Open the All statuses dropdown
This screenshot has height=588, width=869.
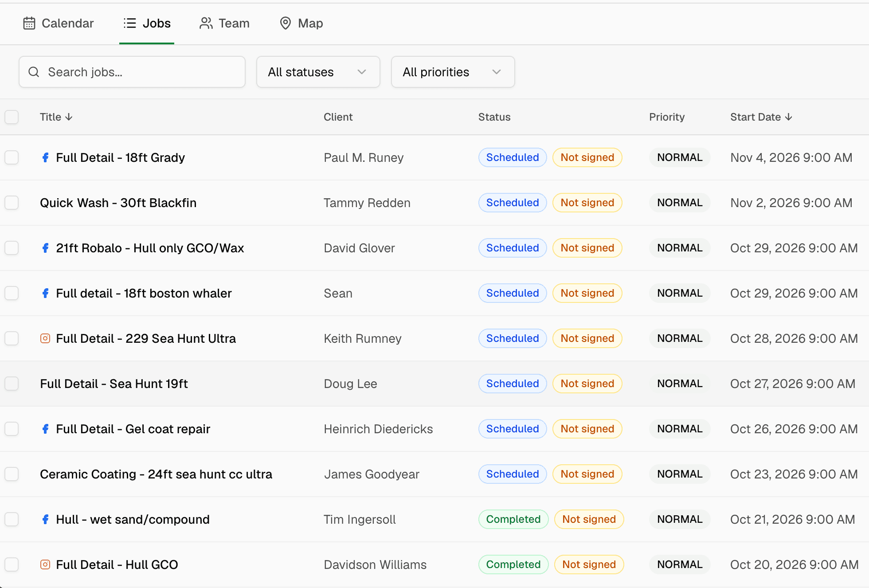318,72
